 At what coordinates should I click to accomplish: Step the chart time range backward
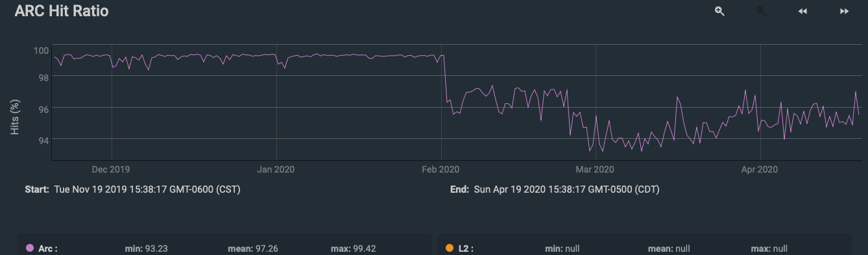tap(802, 11)
